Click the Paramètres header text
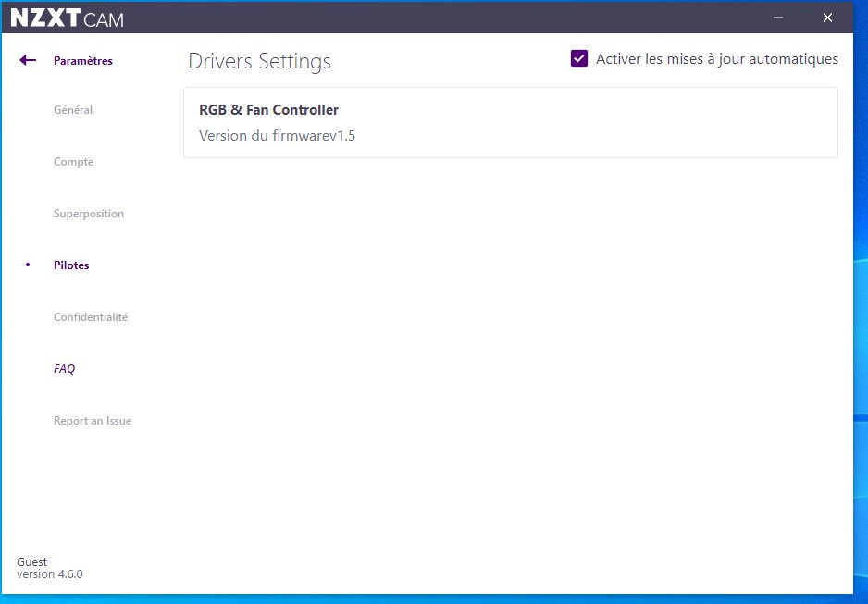 [x=83, y=61]
